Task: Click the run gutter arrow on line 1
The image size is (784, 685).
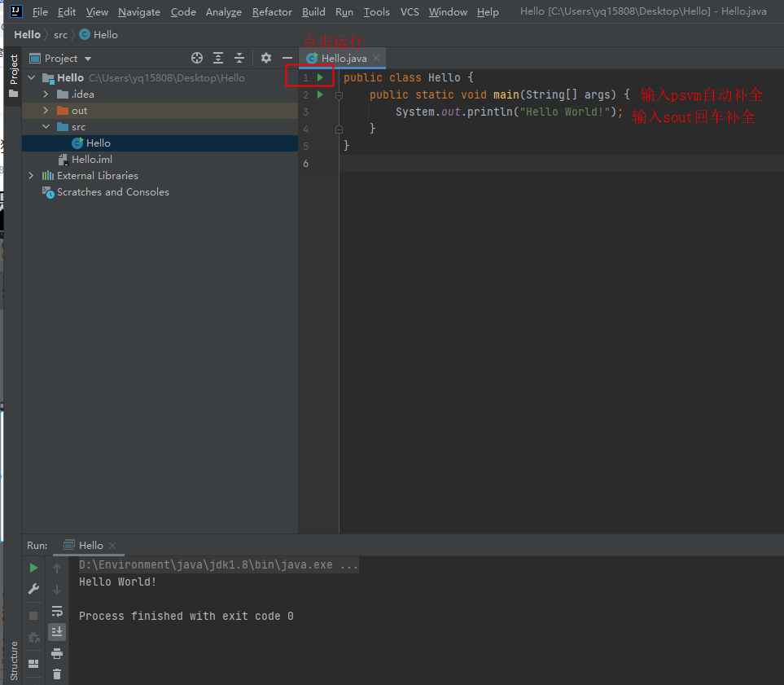Action: [320, 77]
